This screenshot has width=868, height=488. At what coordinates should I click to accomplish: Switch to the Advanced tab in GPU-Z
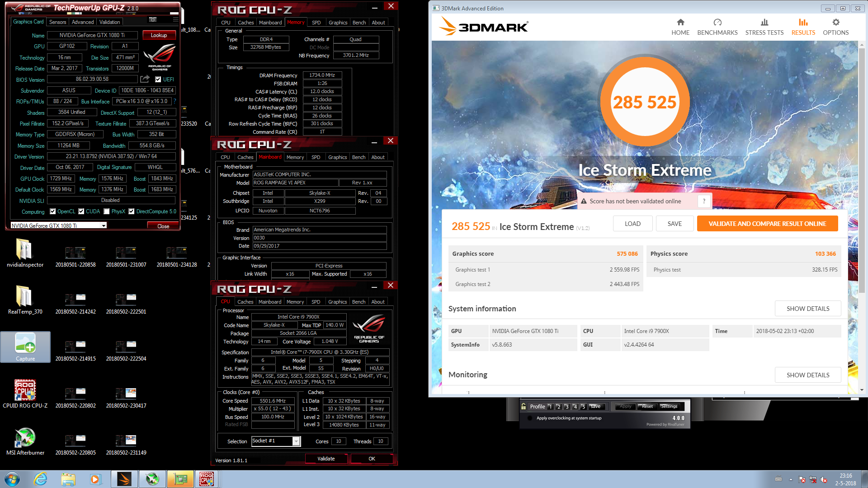pyautogui.click(x=83, y=22)
